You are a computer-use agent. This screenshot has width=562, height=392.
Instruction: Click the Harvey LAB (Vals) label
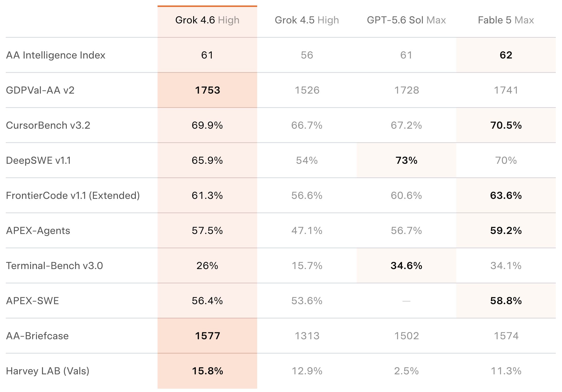coord(48,371)
